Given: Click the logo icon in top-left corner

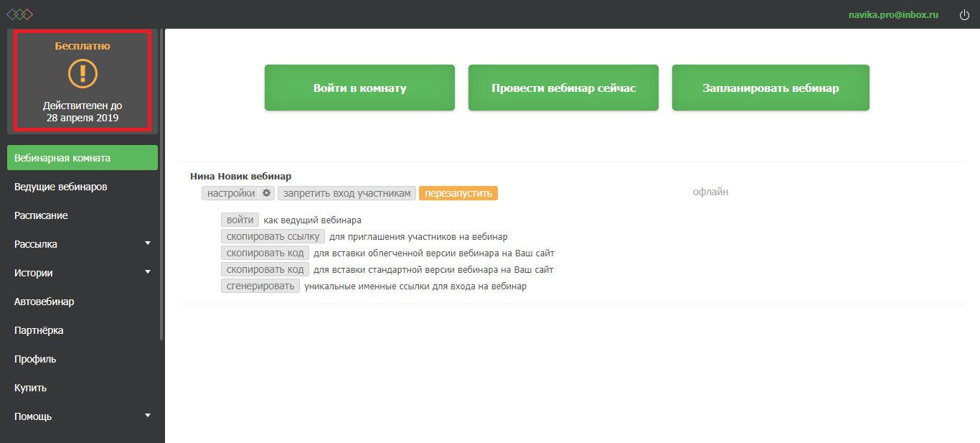Looking at the screenshot, I should (x=20, y=14).
